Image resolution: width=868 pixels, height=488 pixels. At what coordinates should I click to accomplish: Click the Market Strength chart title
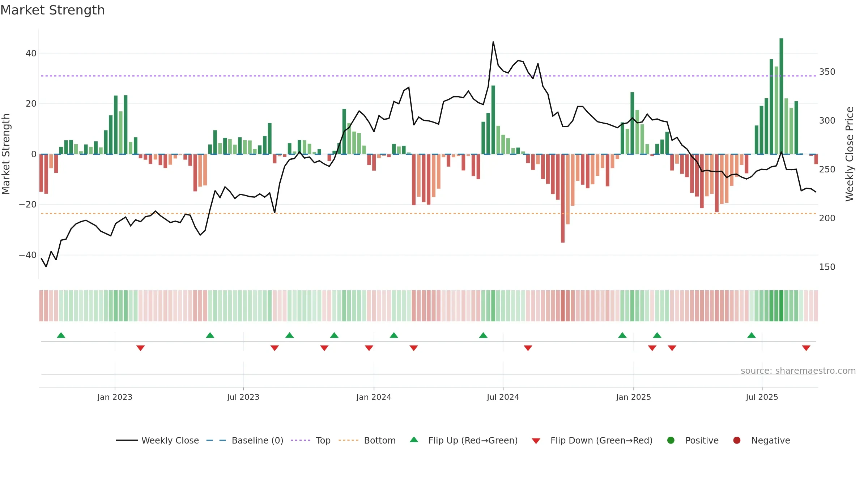point(52,10)
